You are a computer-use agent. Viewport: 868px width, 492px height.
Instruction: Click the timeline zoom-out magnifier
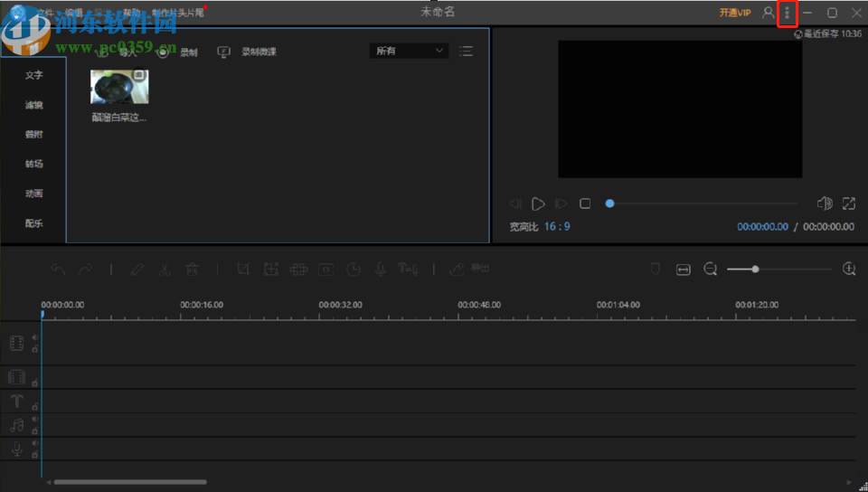[x=711, y=269]
